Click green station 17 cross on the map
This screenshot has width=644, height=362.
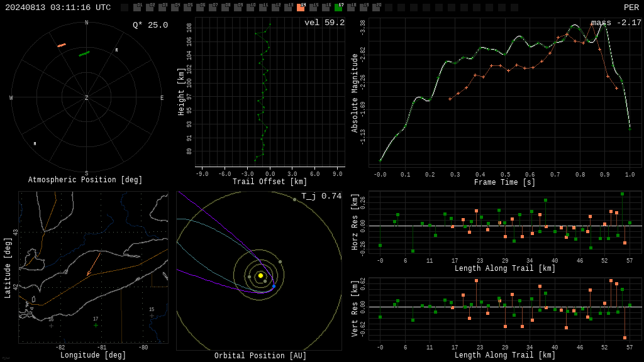tap(96, 325)
